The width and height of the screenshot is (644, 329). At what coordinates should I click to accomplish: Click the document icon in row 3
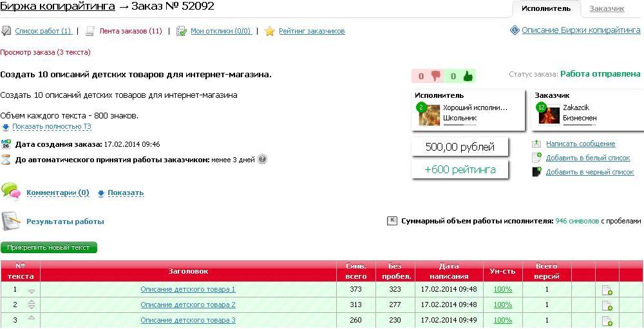607,321
